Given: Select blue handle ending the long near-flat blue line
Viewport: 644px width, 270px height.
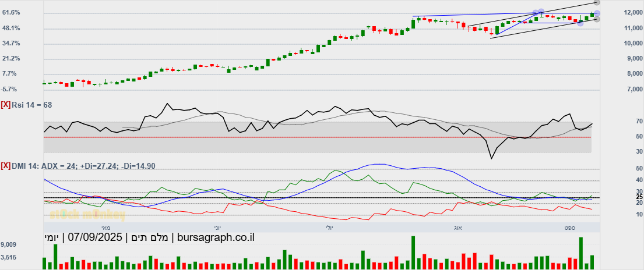Looking at the screenshot, I should pos(536,13).
